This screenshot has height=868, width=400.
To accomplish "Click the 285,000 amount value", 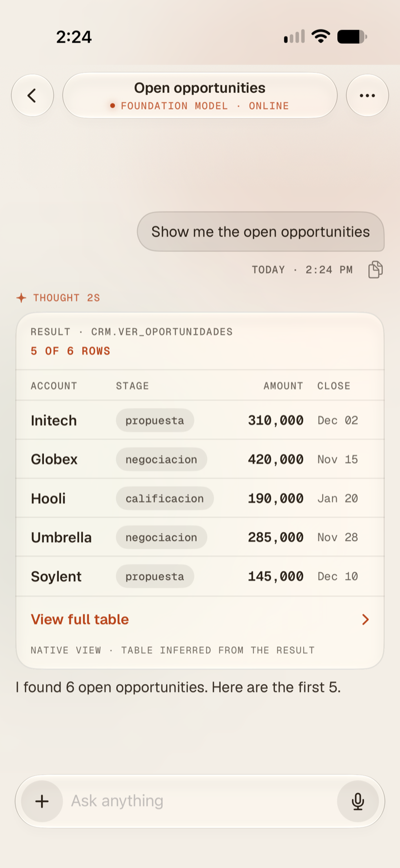I will pyautogui.click(x=276, y=537).
